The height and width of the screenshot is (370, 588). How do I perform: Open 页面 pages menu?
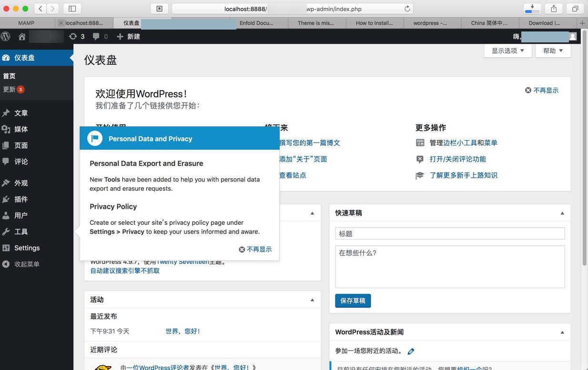tap(37, 145)
